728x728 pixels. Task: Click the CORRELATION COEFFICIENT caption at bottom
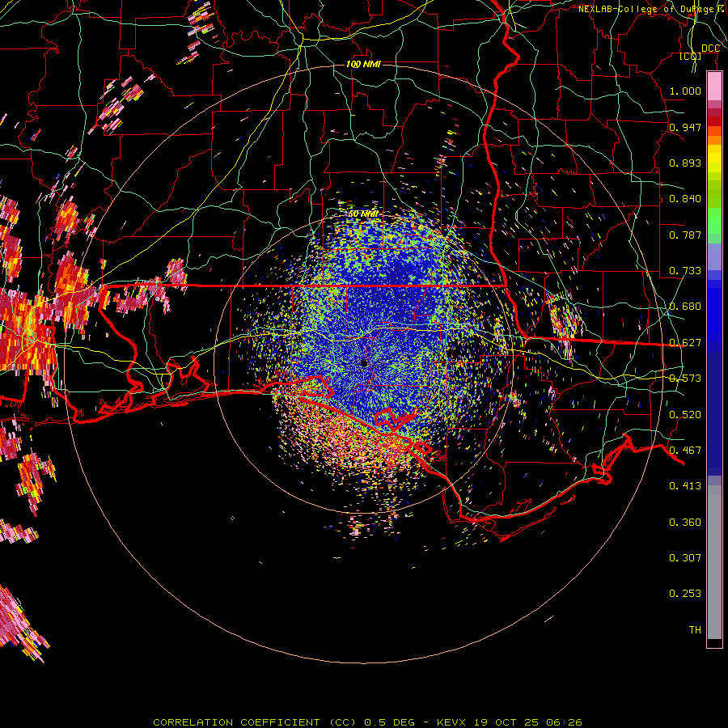coord(367,722)
